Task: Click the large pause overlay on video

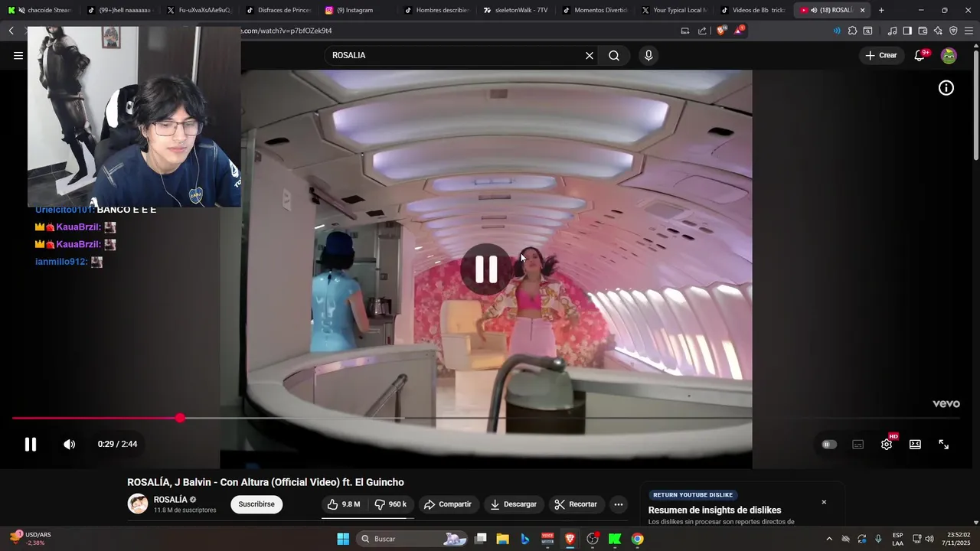Action: click(x=486, y=269)
